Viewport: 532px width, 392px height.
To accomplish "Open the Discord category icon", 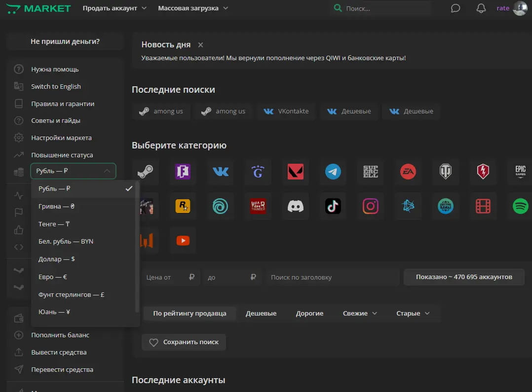I will pyautogui.click(x=295, y=206).
